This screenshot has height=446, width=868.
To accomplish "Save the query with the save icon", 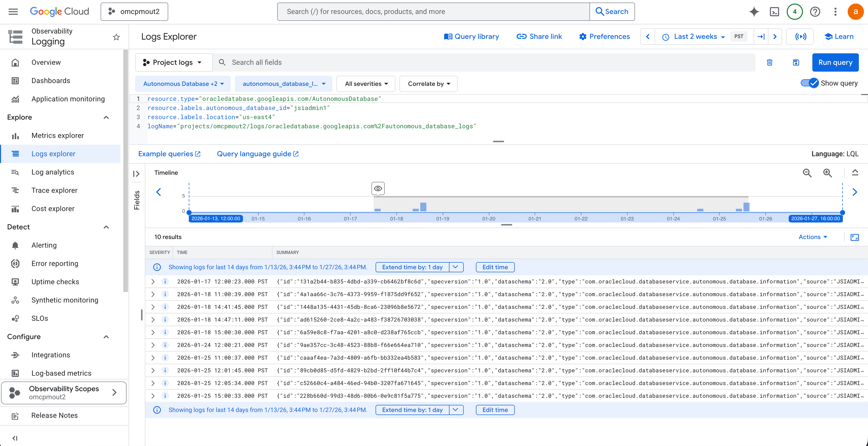I will tap(796, 62).
